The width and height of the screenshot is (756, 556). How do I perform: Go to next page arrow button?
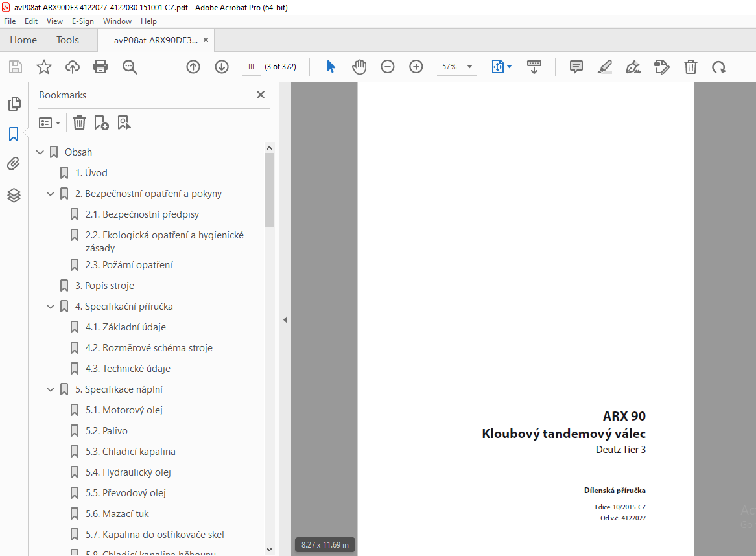point(222,67)
